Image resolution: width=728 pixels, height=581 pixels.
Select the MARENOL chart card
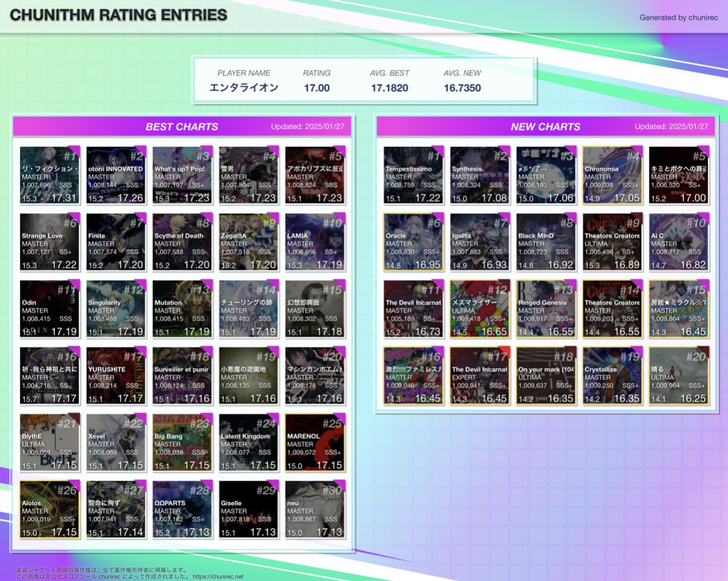[315, 443]
